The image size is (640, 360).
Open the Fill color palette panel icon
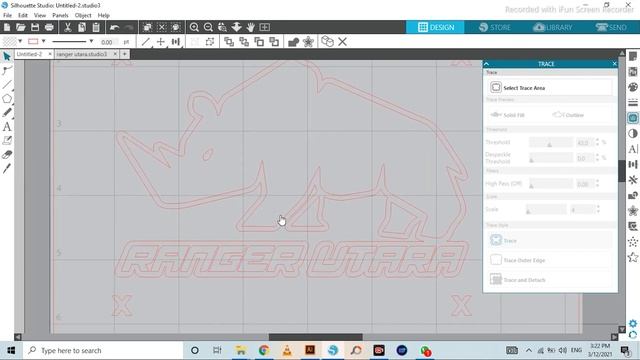point(633,87)
